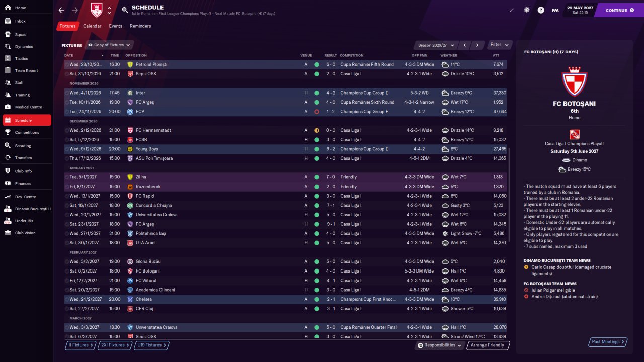Open the Competitions trophy icon
The width and height of the screenshot is (644, 362).
pyautogui.click(x=8, y=133)
